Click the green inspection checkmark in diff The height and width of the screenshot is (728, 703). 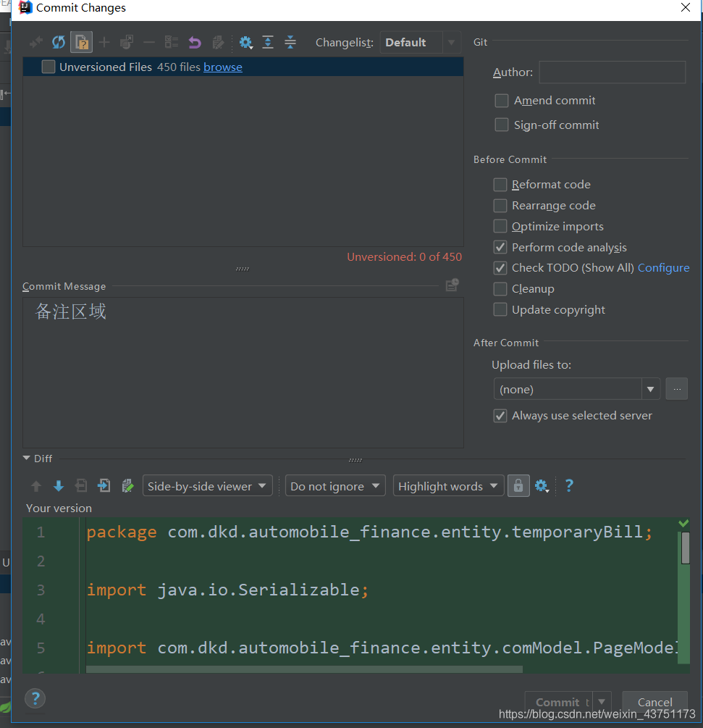tap(683, 523)
